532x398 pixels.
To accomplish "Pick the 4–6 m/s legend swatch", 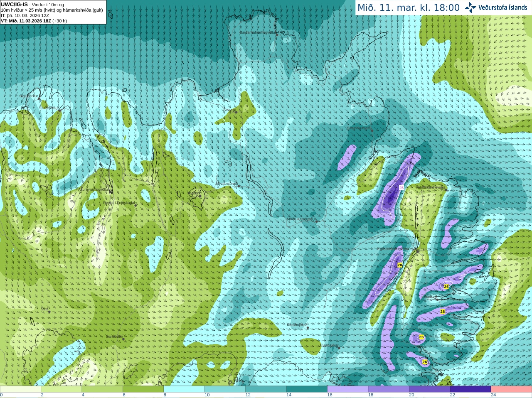I will 102,389.
